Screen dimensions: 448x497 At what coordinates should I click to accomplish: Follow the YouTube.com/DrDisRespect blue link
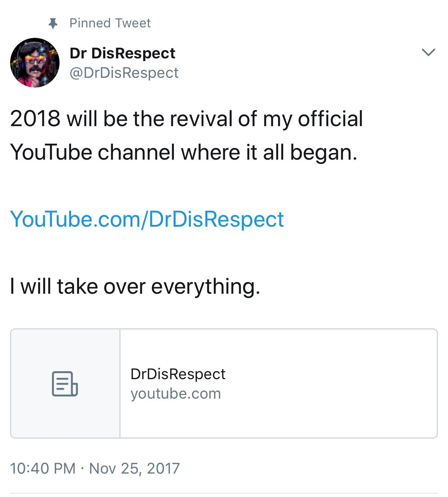(147, 219)
